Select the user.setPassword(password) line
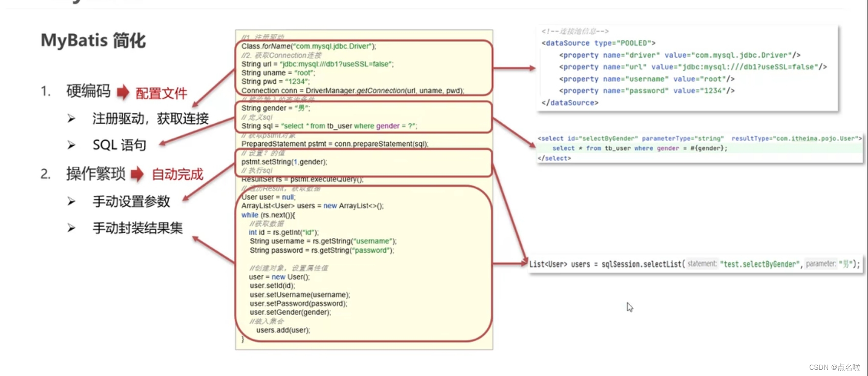 coord(298,303)
